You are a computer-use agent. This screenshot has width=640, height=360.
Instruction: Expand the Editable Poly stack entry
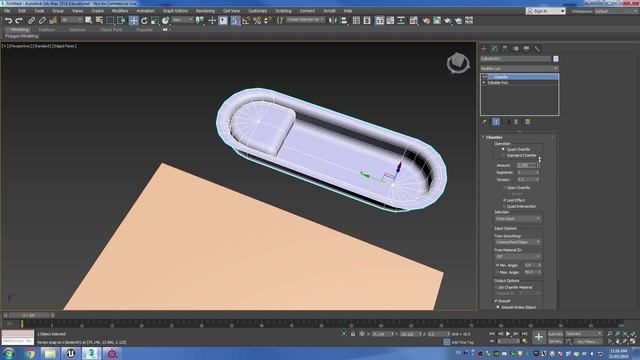(484, 82)
